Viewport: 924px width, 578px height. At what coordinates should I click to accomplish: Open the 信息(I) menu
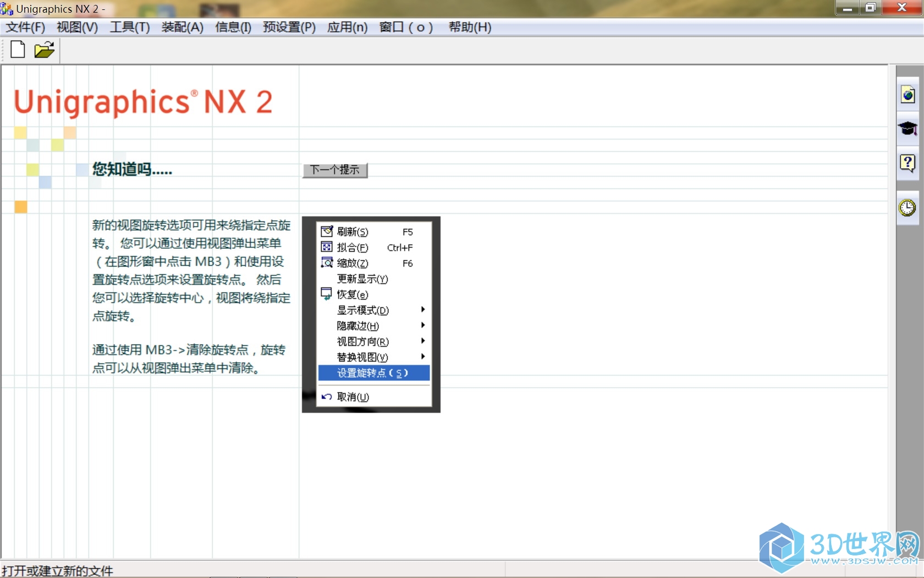pyautogui.click(x=233, y=27)
